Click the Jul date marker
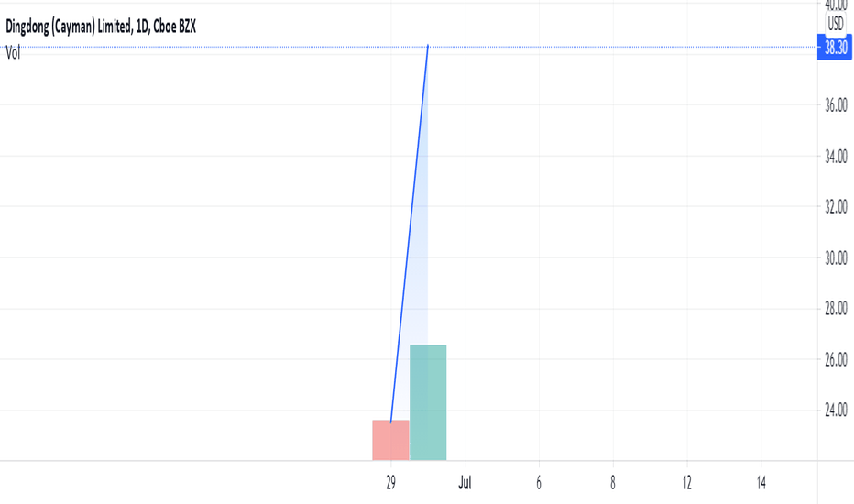854x504 pixels. [x=465, y=483]
